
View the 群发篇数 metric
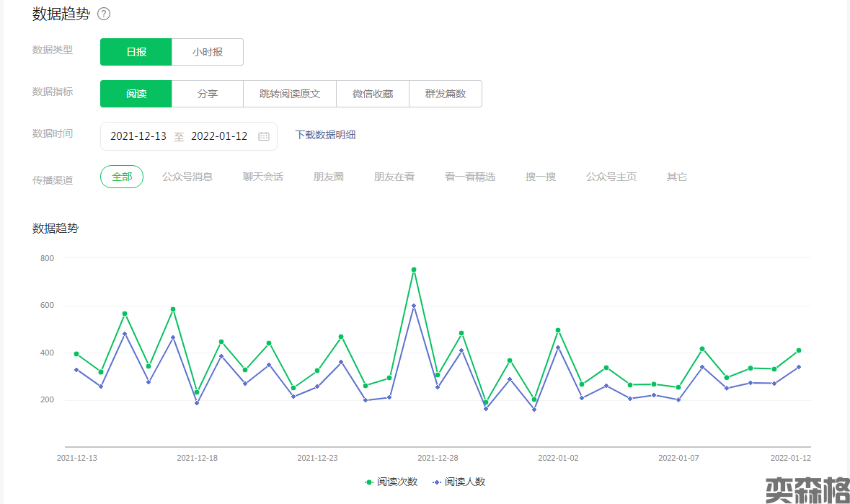point(446,94)
